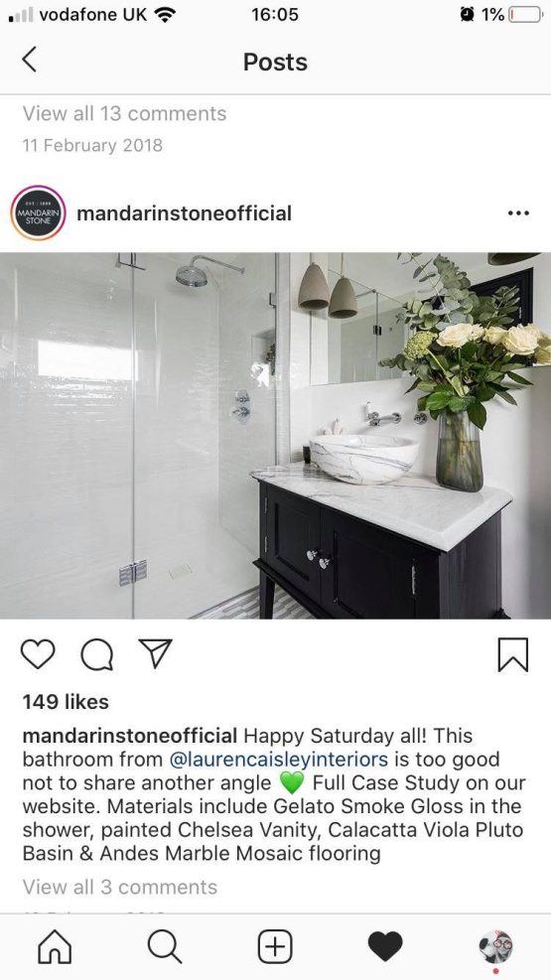Open the activity heart tab
The image size is (551, 980).
point(385,947)
